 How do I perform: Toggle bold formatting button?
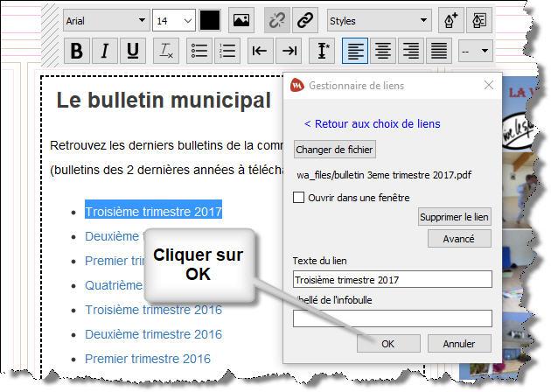[77, 51]
